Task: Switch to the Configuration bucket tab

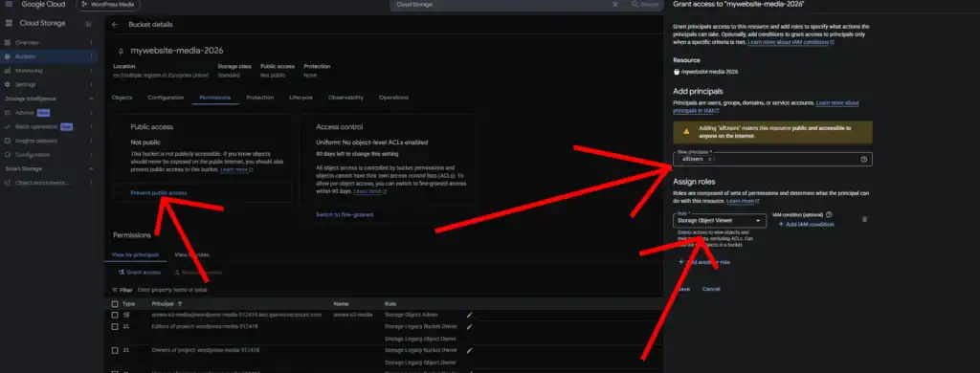Action: coord(166,98)
